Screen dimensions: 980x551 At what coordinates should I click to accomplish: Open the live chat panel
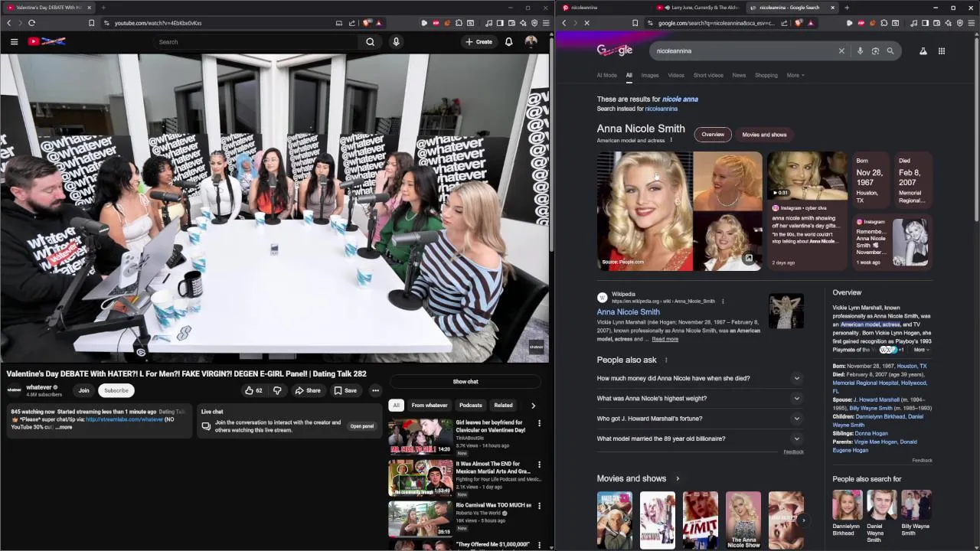point(362,426)
